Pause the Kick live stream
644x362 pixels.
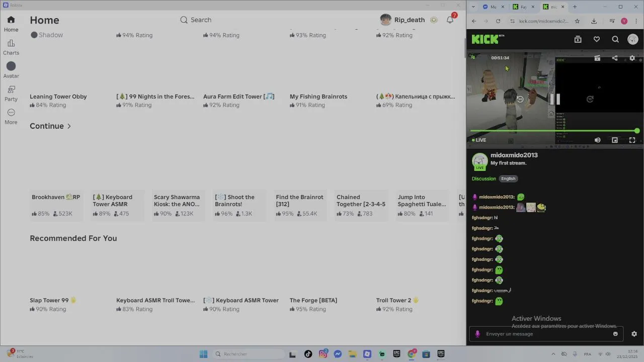[x=555, y=99]
